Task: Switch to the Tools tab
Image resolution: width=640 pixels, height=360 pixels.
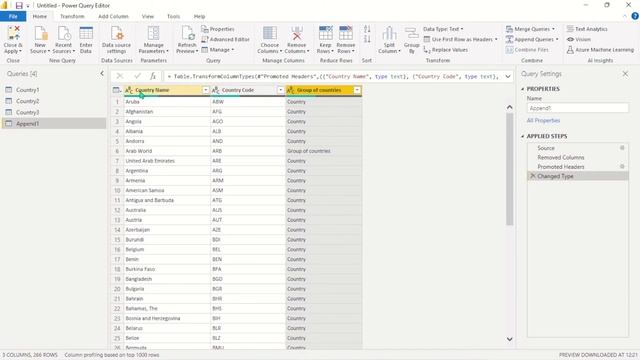Action: click(x=173, y=16)
